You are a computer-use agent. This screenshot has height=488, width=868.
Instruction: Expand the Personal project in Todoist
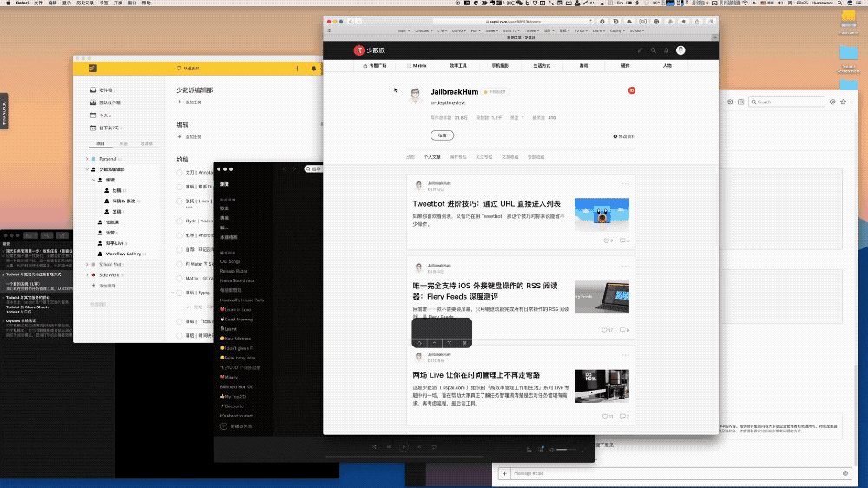[x=87, y=159]
